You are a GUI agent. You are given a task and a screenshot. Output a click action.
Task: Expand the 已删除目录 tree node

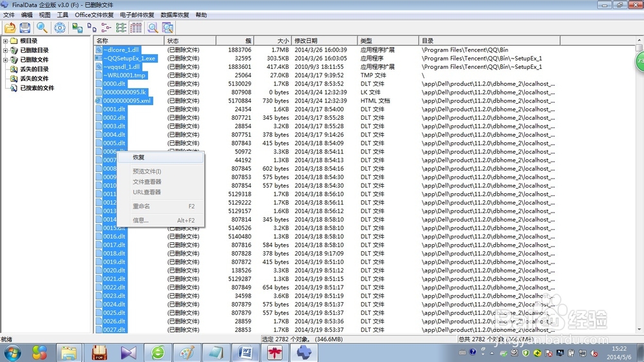pyautogui.click(x=5, y=50)
